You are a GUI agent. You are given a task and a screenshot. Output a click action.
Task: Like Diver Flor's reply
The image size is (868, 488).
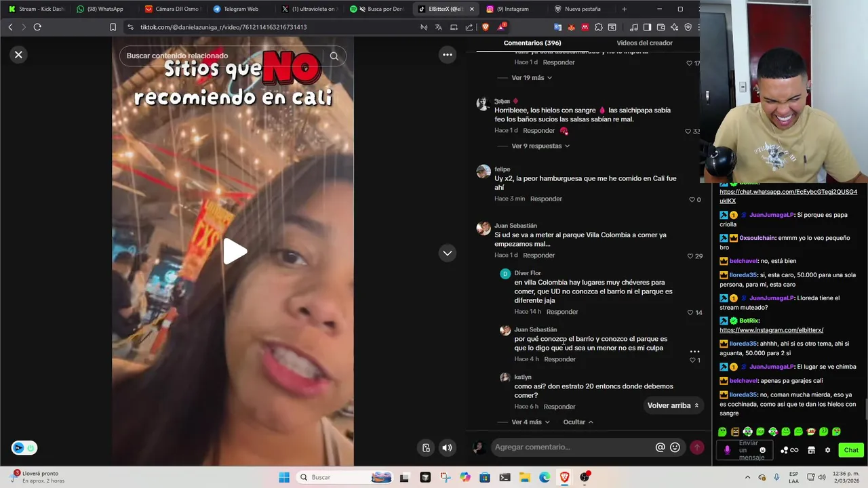click(x=690, y=312)
